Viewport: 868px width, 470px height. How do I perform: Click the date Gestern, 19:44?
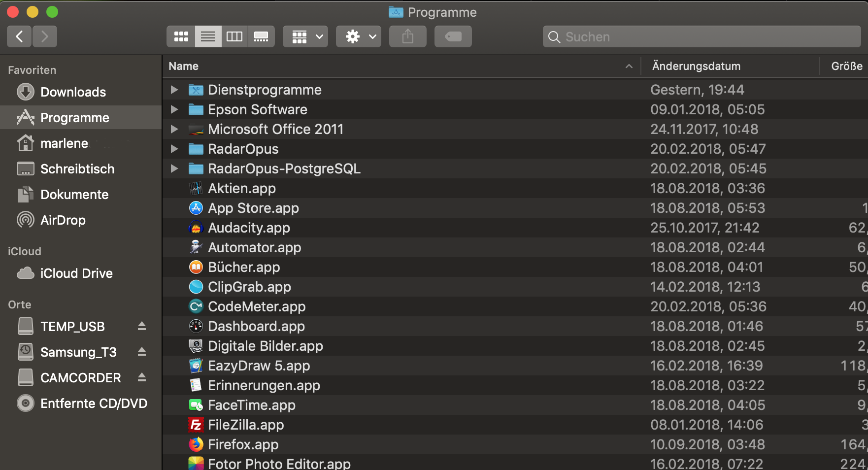coord(697,90)
